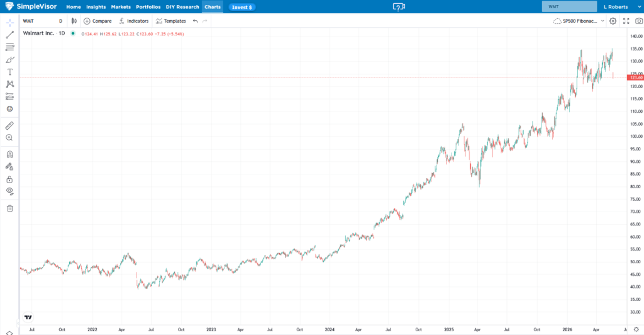Open the Indicators list
The width and height of the screenshot is (644, 335).
coord(134,21)
